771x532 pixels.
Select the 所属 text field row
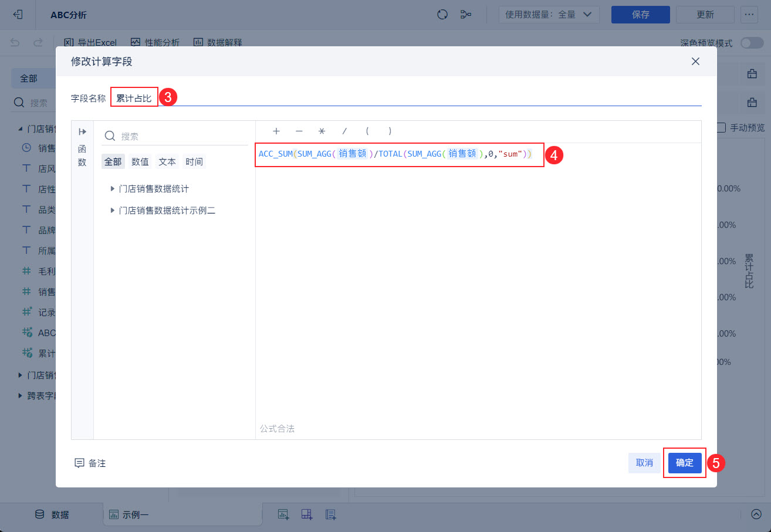pos(39,250)
